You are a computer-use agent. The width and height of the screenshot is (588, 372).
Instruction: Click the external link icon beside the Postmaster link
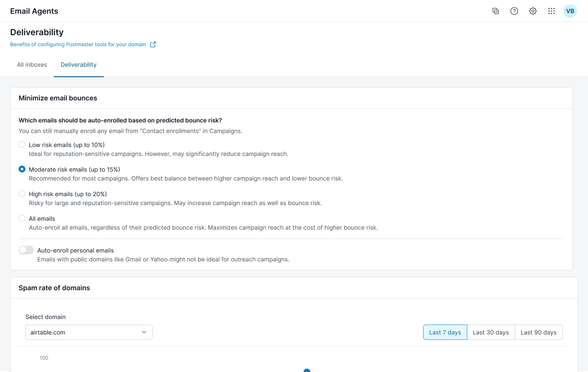pos(153,44)
